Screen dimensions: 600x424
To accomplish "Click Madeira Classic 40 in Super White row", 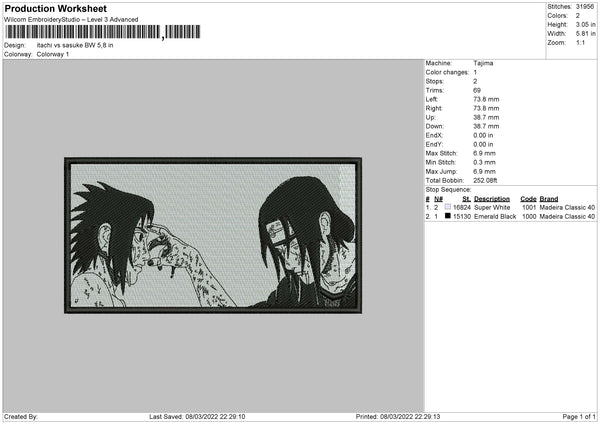I will point(567,207).
